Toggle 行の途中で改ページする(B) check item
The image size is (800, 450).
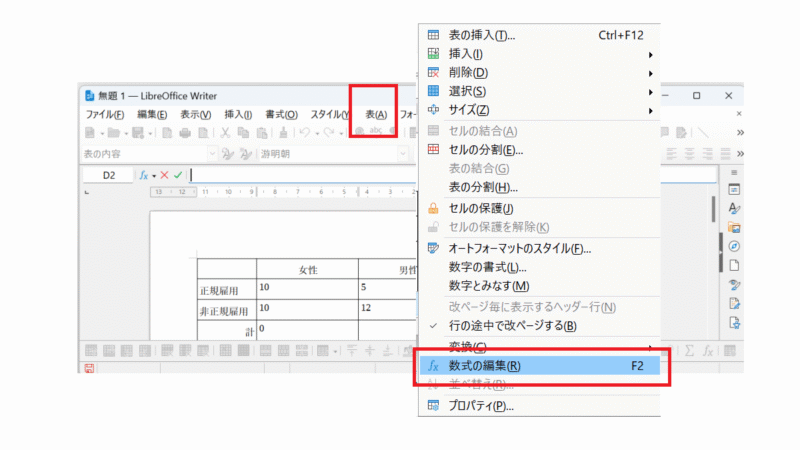(x=540, y=326)
